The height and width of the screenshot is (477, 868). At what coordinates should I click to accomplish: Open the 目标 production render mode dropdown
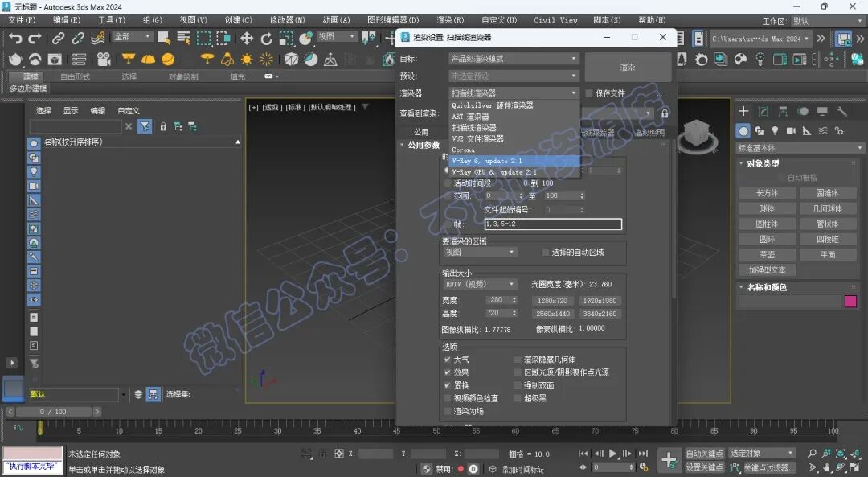point(514,58)
